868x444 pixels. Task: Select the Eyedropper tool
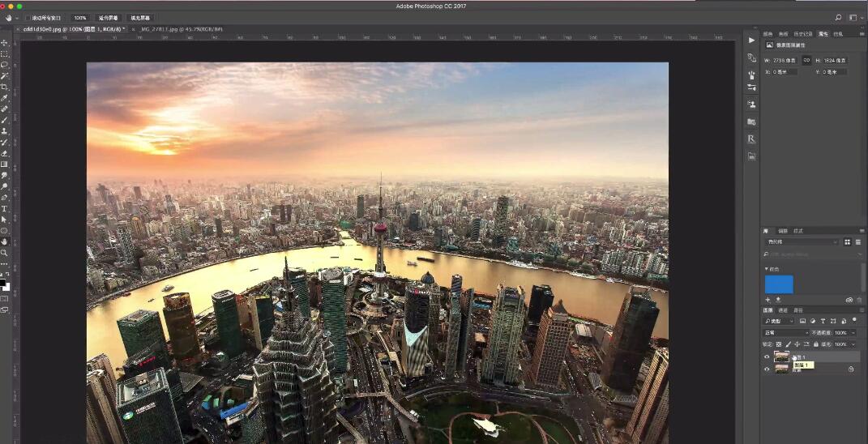pos(4,98)
